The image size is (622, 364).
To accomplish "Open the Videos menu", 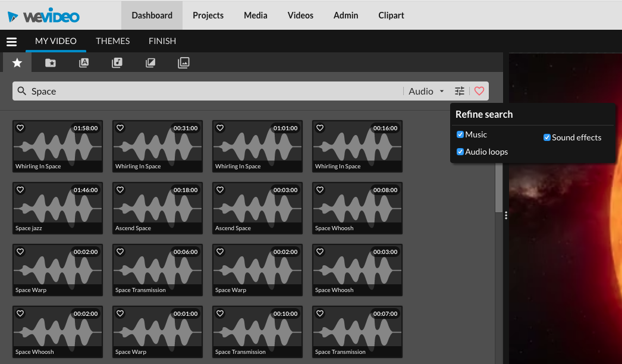I will 300,15.
